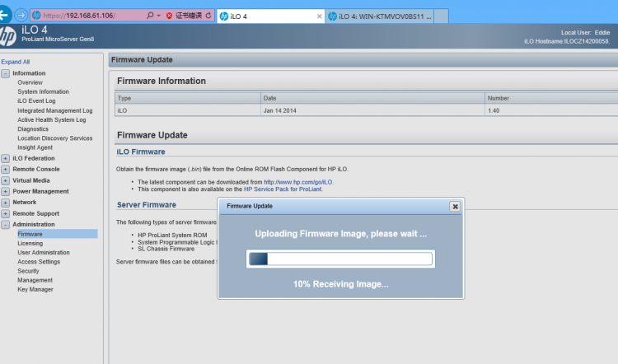This screenshot has width=618, height=364.
Task: Go forward with the browser forward arrow
Action: coord(21,16)
